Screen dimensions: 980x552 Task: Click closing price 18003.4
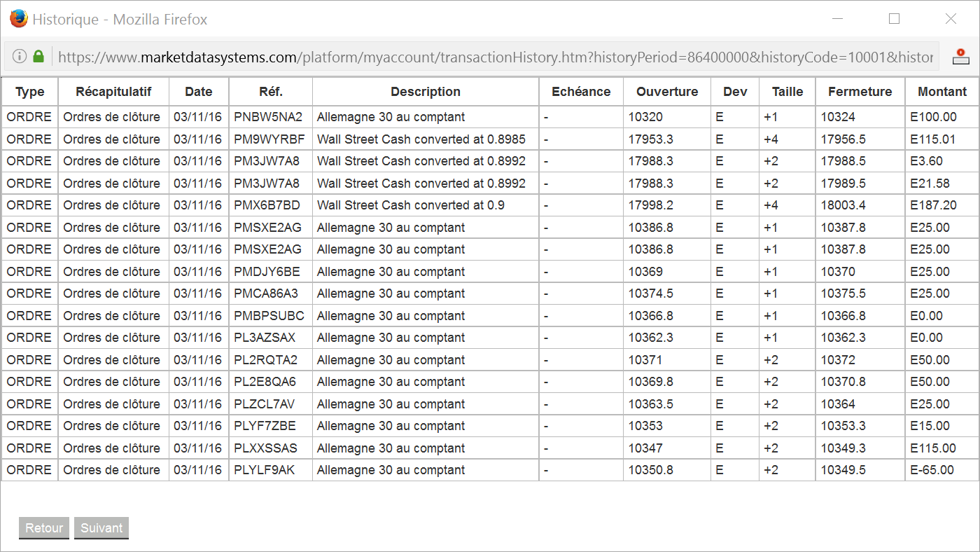coord(843,205)
